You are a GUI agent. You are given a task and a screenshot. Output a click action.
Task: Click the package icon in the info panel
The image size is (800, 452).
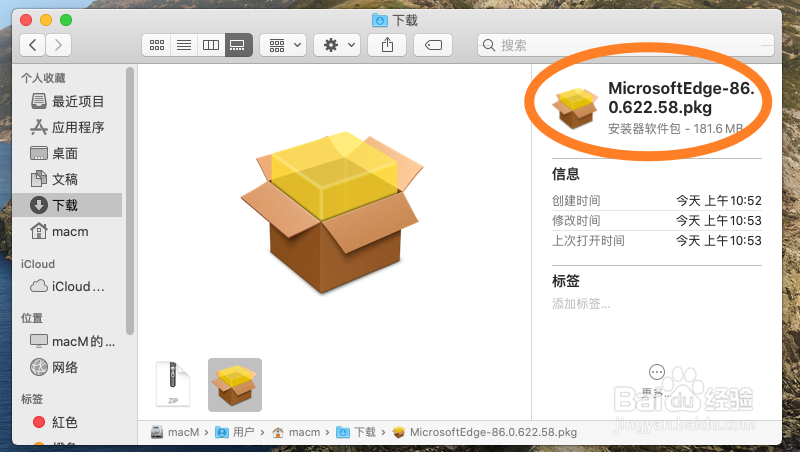(x=575, y=108)
